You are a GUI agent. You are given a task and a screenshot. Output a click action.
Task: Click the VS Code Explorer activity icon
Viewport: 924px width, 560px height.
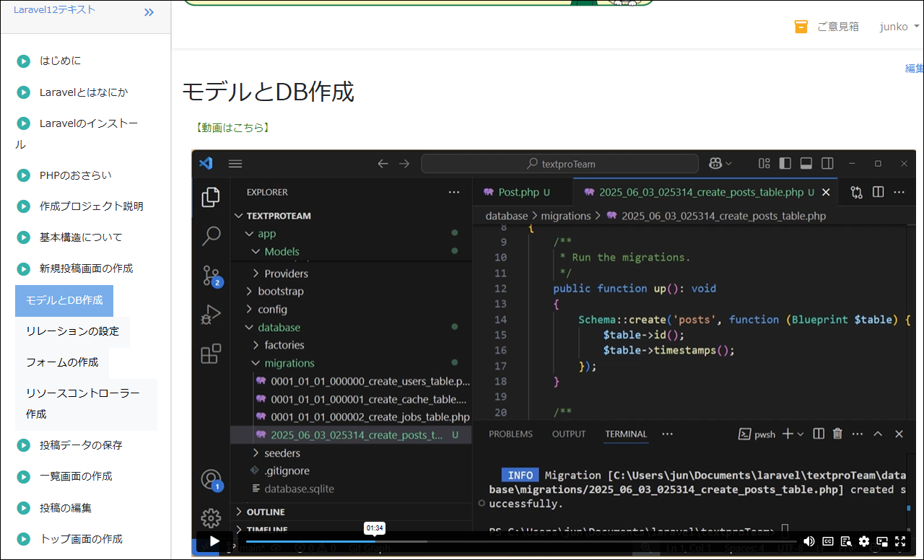click(211, 197)
